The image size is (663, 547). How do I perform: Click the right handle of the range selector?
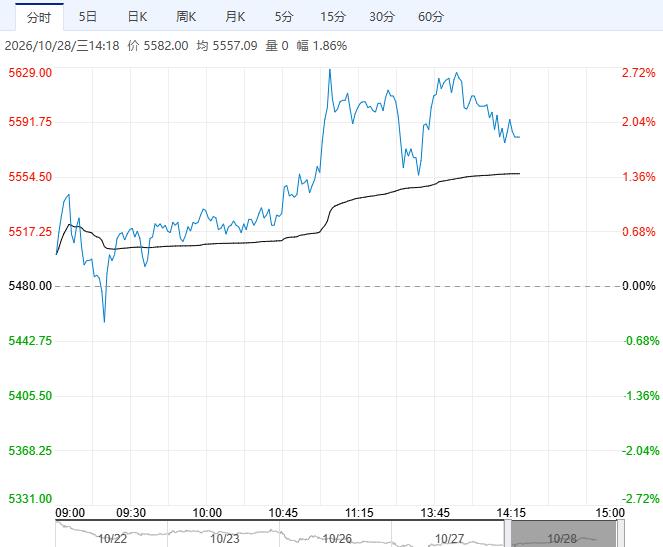click(x=620, y=534)
